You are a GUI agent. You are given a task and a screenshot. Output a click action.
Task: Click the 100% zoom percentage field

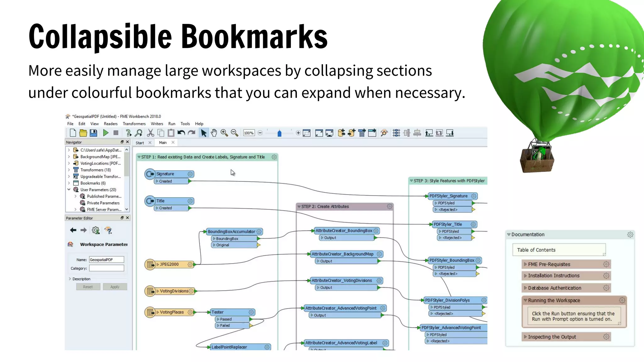(x=249, y=133)
